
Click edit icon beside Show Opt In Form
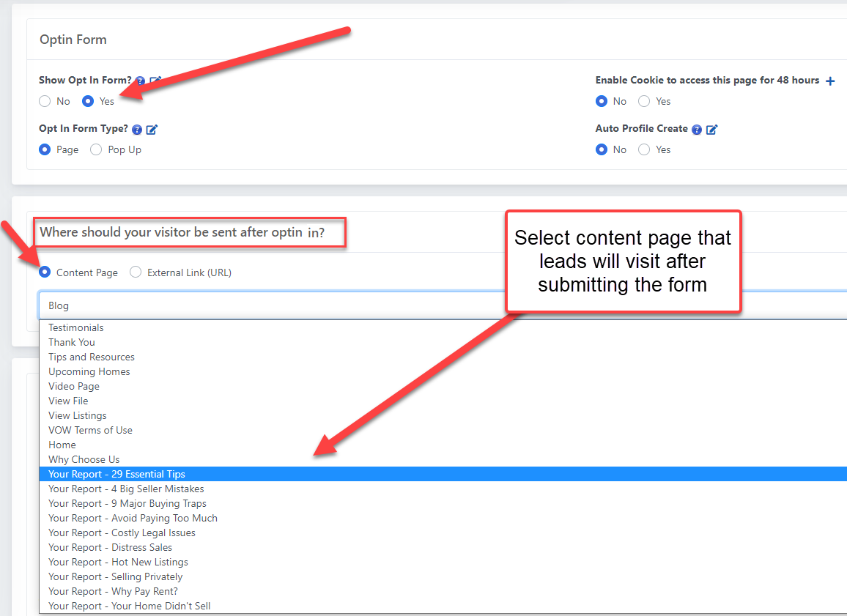tap(155, 81)
